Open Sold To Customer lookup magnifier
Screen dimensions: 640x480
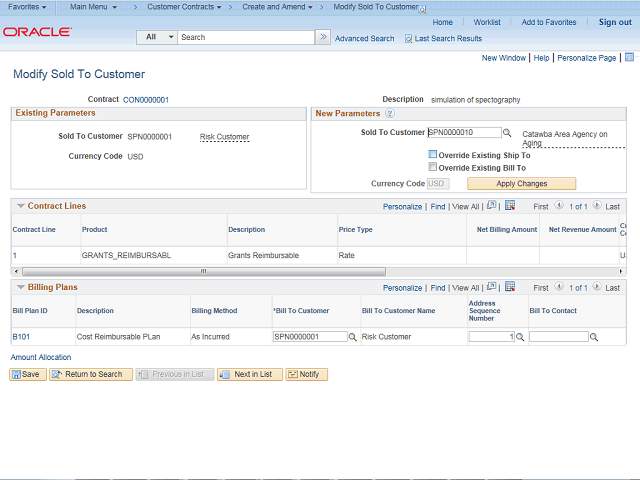507,133
